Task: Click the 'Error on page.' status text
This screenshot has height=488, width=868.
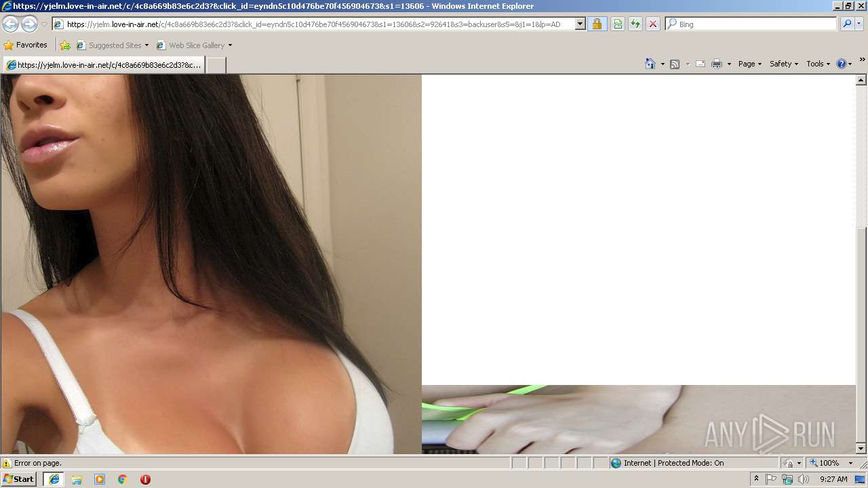Action: pyautogui.click(x=38, y=463)
